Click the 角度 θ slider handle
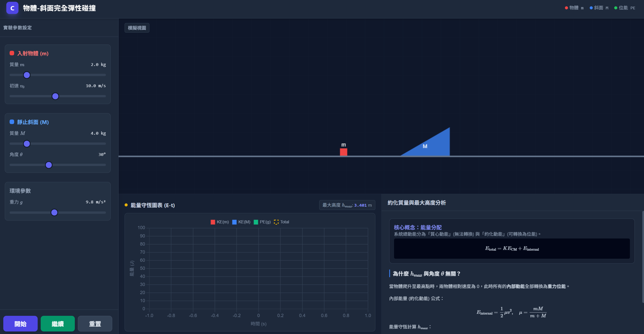 pyautogui.click(x=49, y=165)
